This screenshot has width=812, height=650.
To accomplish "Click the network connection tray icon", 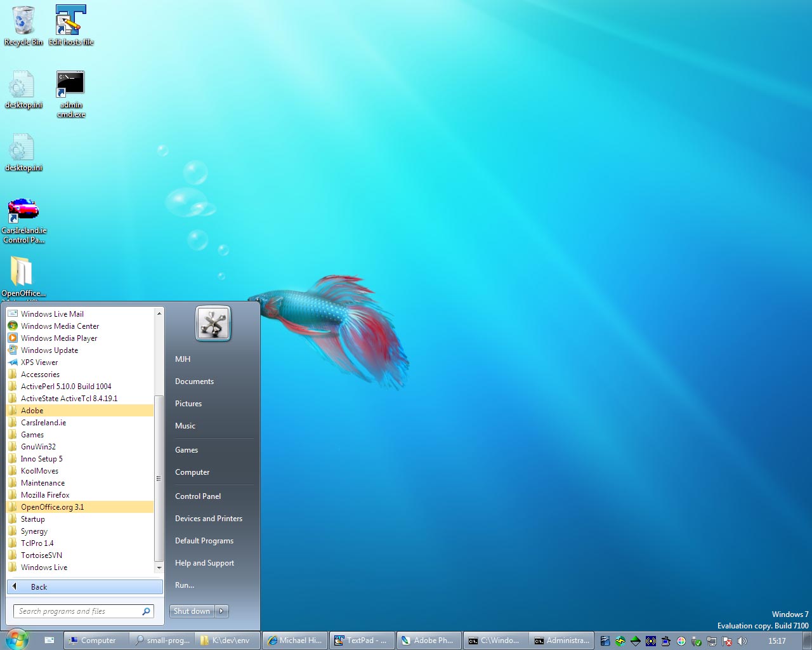I will [712, 641].
